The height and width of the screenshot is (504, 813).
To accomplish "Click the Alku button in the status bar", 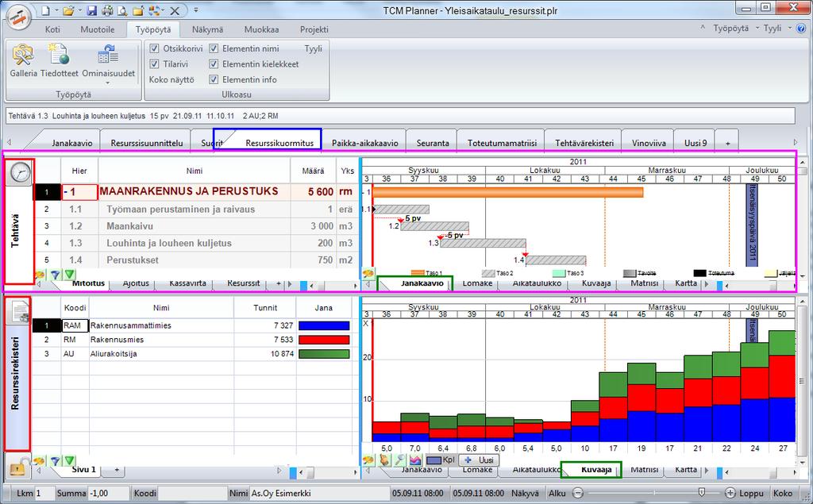I will (x=557, y=493).
